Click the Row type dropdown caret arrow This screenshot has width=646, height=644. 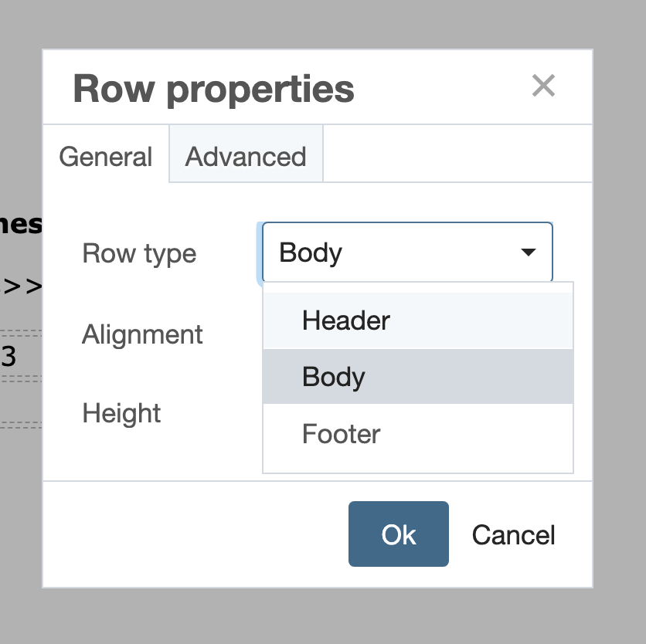click(x=529, y=253)
